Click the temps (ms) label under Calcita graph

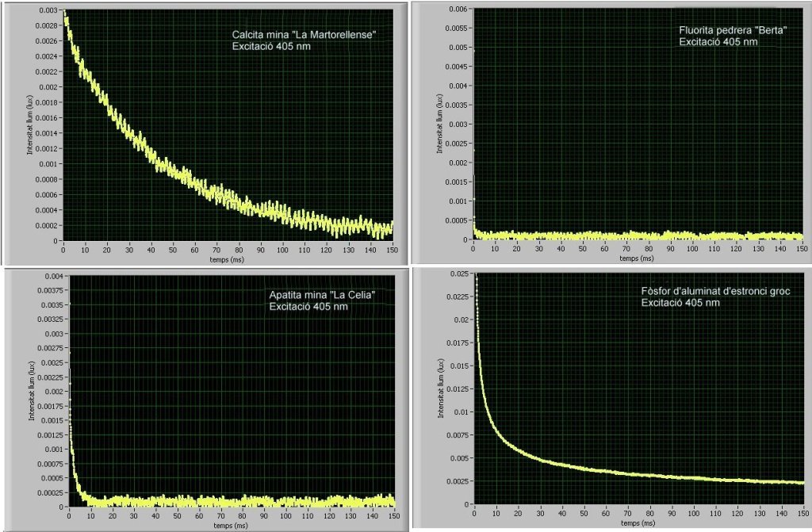pos(226,258)
